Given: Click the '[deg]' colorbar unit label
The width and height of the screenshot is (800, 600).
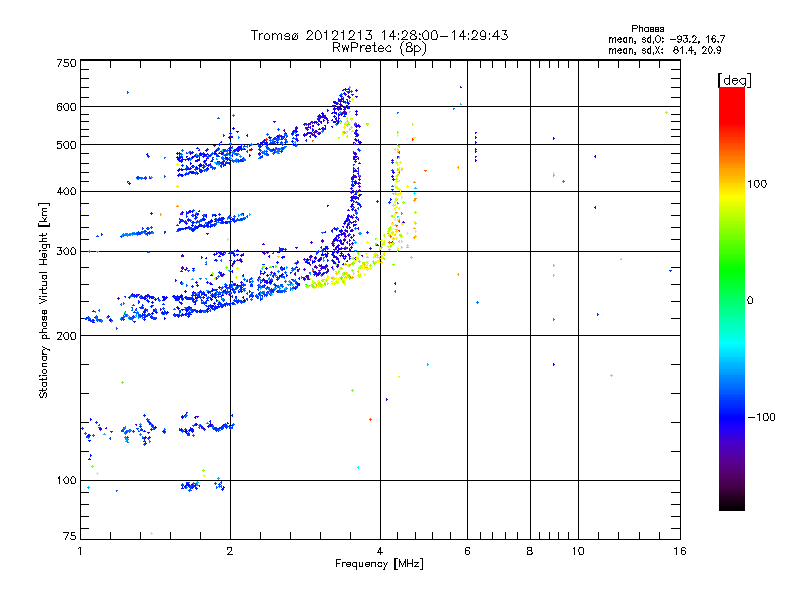Looking at the screenshot, I should (734, 80).
